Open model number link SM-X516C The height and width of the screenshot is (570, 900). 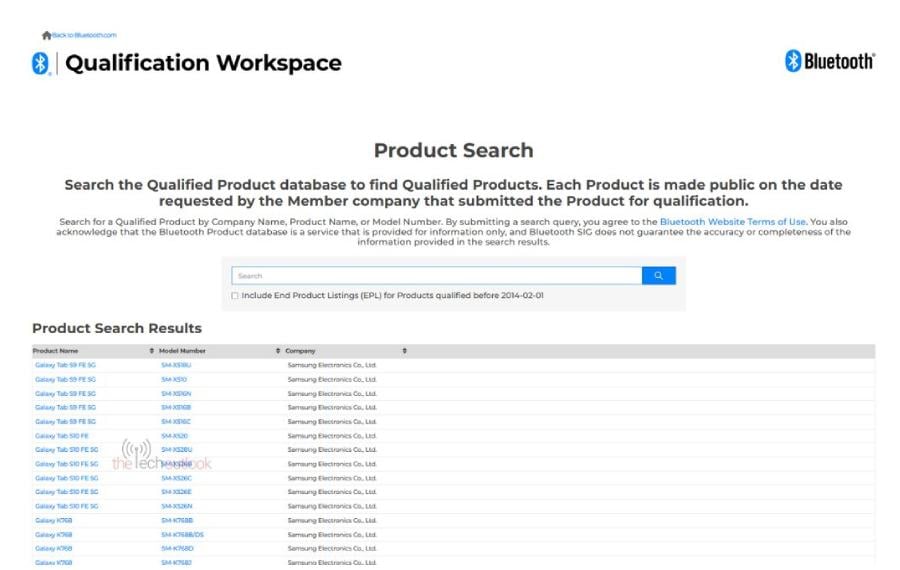point(176,422)
